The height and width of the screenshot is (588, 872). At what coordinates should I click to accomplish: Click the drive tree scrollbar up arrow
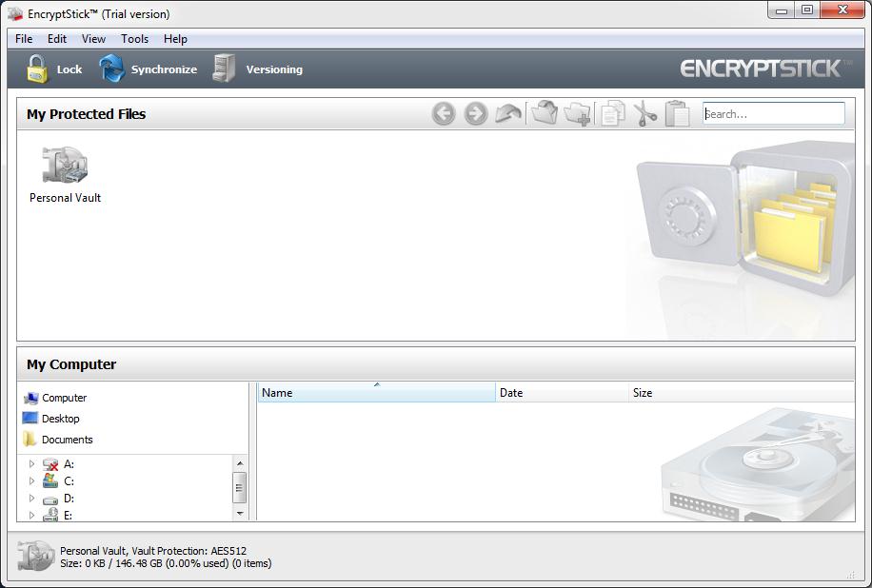(240, 463)
